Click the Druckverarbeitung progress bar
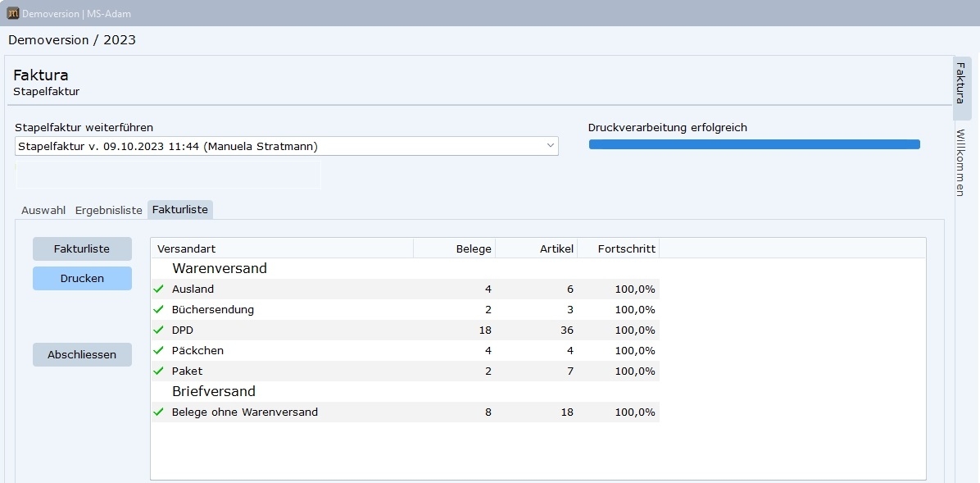The height and width of the screenshot is (483, 980). pyautogui.click(x=754, y=144)
